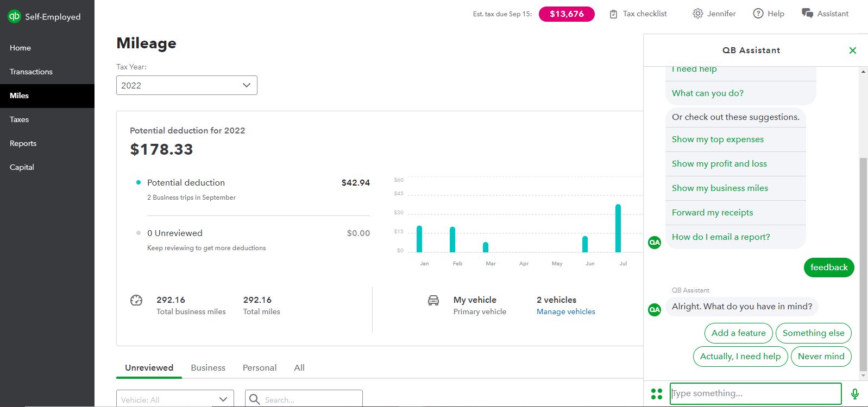Click the green feedback message bubble

click(829, 268)
